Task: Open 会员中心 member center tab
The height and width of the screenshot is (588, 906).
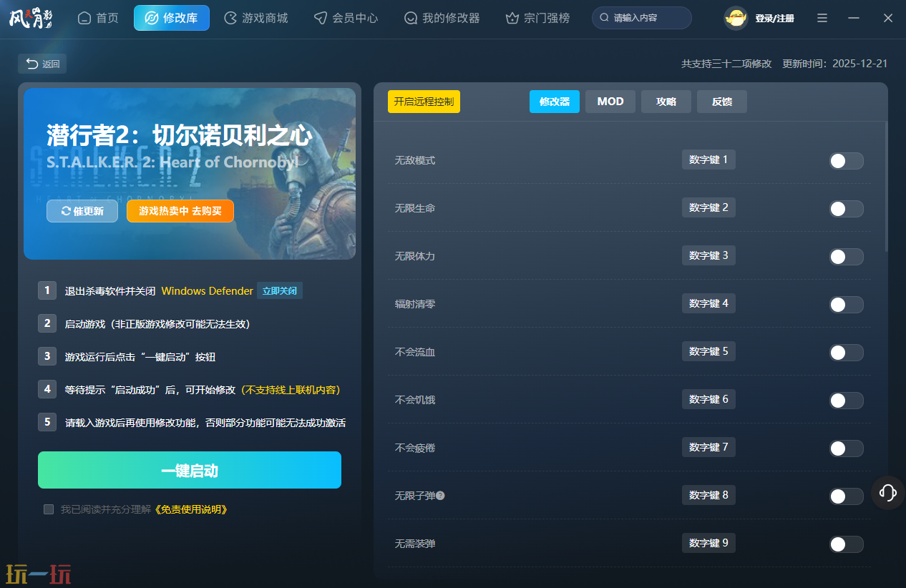Action: [346, 18]
